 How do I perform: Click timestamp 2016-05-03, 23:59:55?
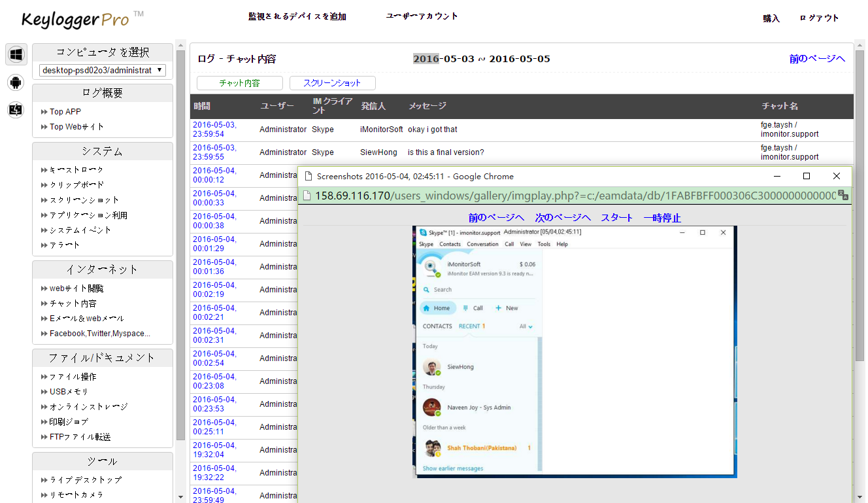[x=214, y=152]
